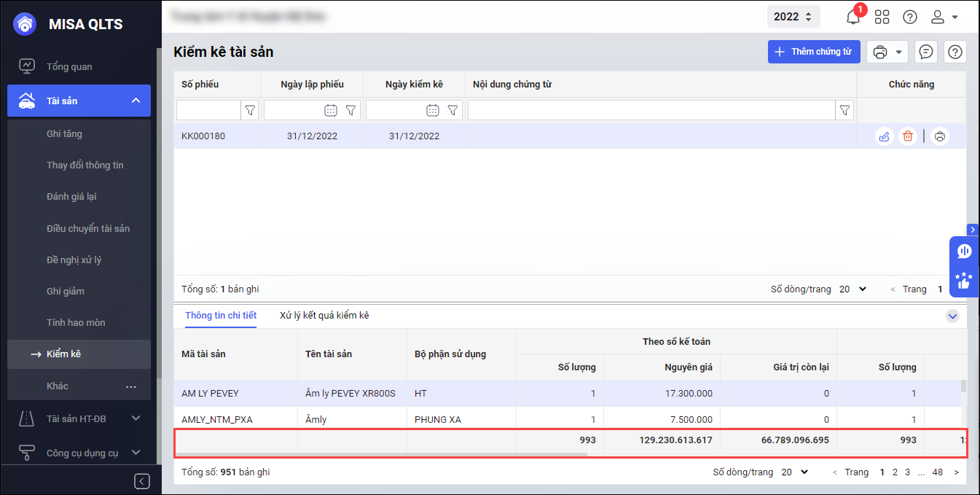Click the notification bell icon
The image size is (980, 495).
(852, 17)
